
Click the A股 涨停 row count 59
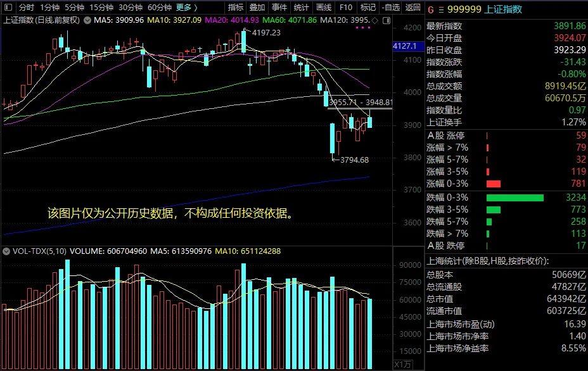click(x=581, y=135)
